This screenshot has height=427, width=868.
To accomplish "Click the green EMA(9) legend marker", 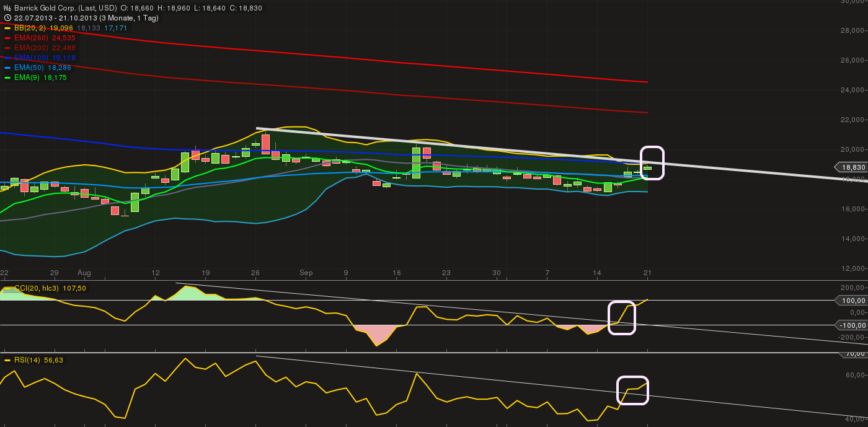I will 7,77.
